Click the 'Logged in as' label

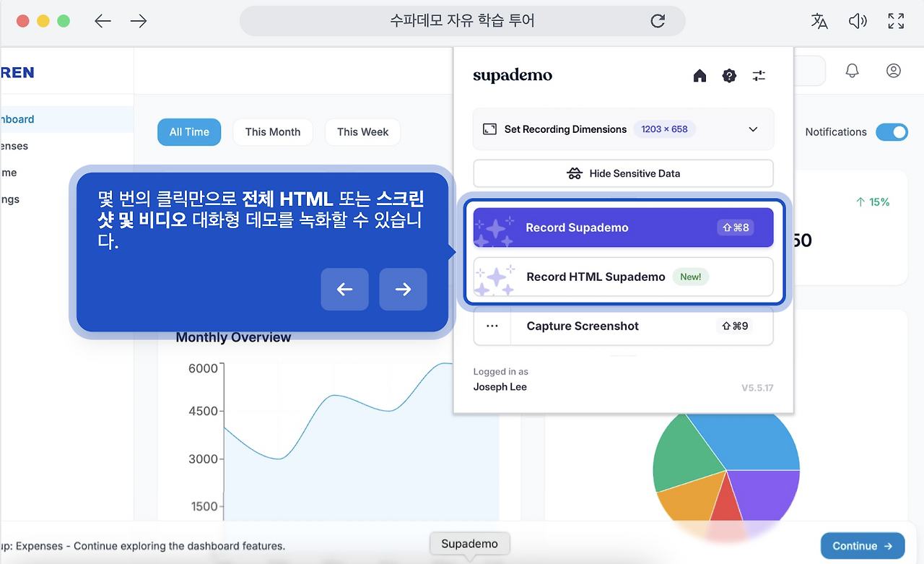501,372
